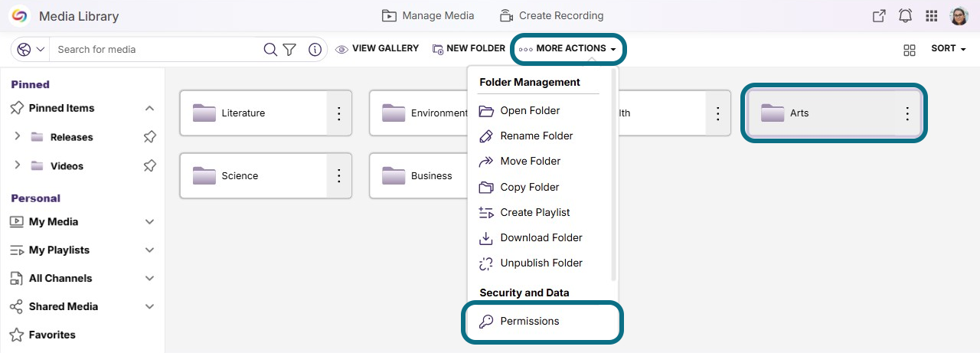Open Shared Media in the sidebar

64,306
